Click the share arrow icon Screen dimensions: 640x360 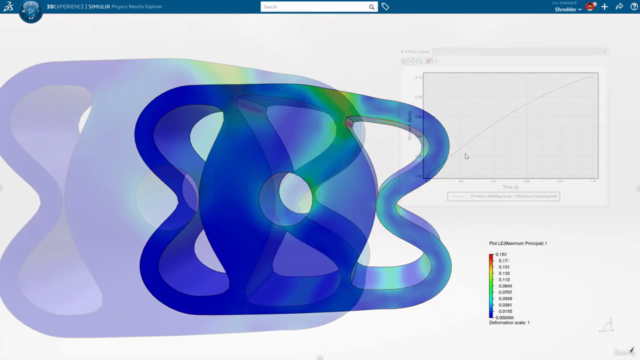619,7
